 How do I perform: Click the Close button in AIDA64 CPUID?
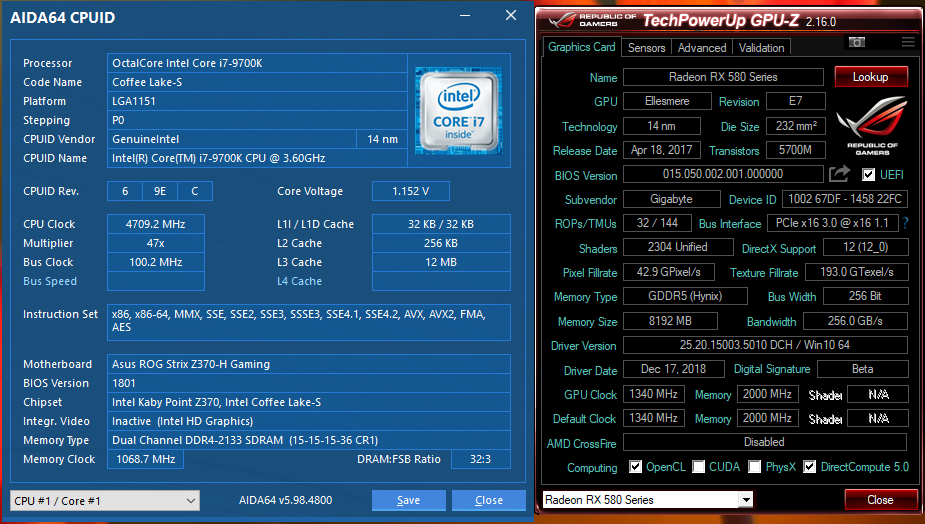[x=489, y=500]
